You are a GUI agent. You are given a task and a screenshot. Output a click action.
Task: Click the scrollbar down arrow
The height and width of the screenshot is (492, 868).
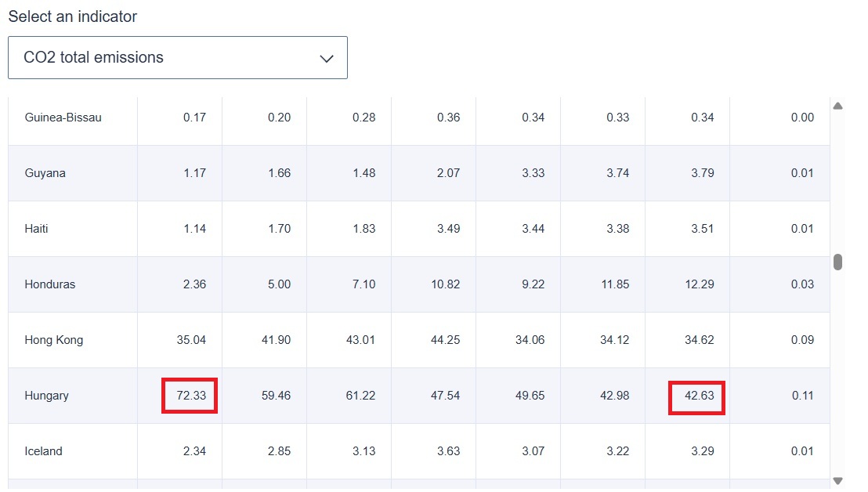click(x=837, y=481)
